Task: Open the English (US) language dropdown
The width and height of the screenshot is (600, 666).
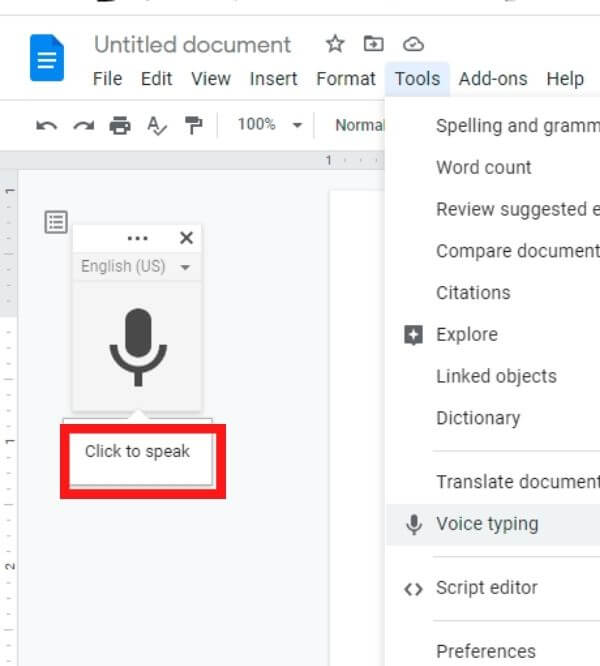Action: point(137,267)
